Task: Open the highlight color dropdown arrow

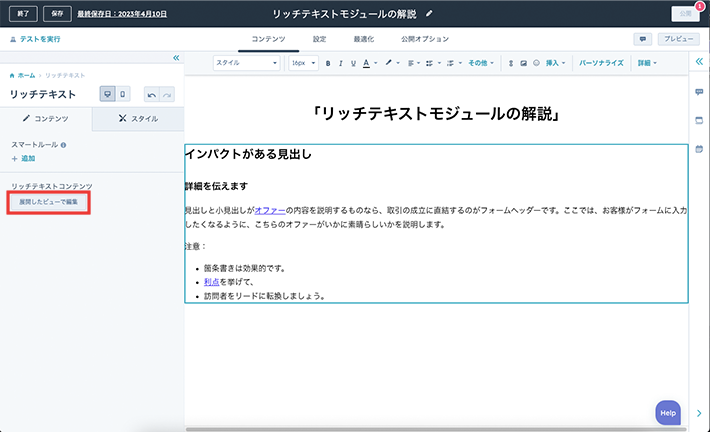Action: tap(398, 63)
